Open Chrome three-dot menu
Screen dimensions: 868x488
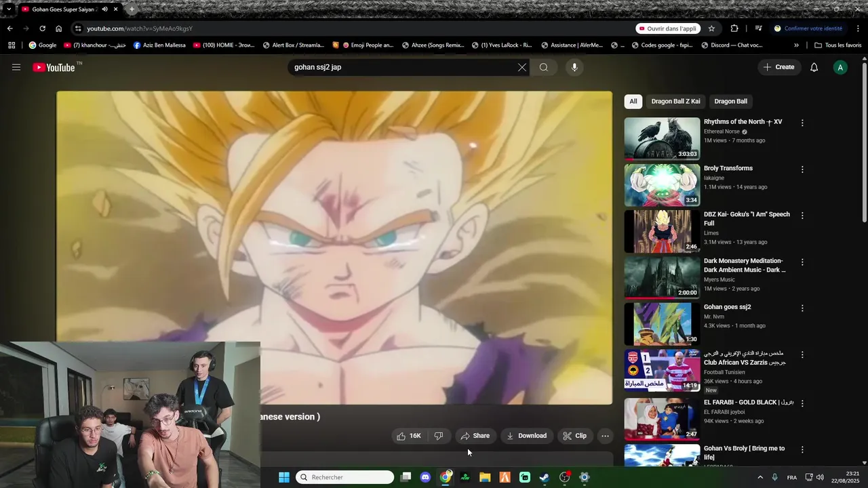(x=859, y=28)
